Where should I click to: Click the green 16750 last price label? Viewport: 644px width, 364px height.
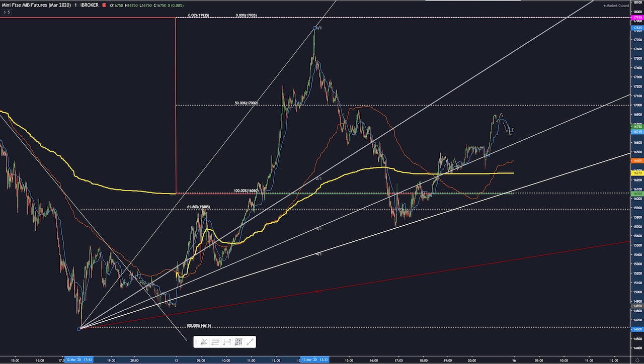636,127
